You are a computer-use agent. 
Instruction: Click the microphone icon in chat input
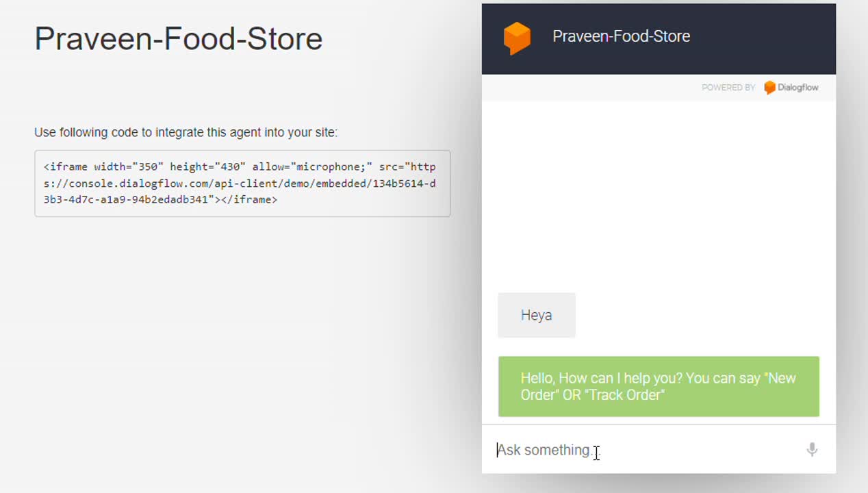(x=812, y=449)
